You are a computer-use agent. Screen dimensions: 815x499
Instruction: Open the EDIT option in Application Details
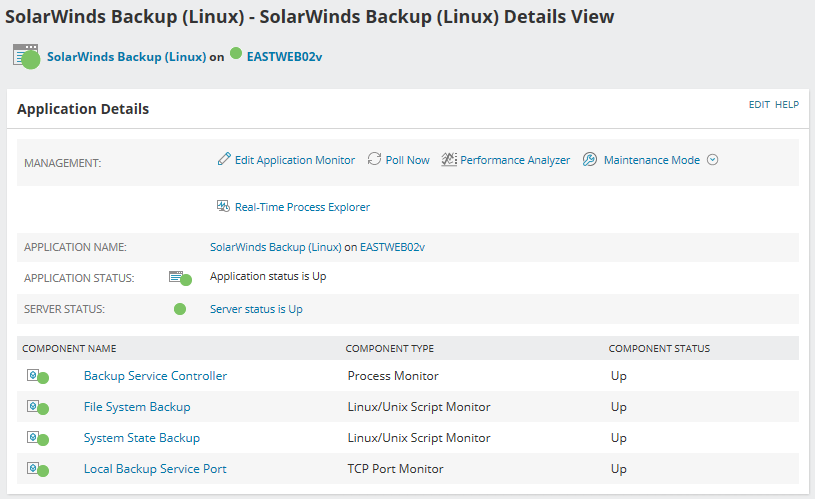pyautogui.click(x=759, y=104)
